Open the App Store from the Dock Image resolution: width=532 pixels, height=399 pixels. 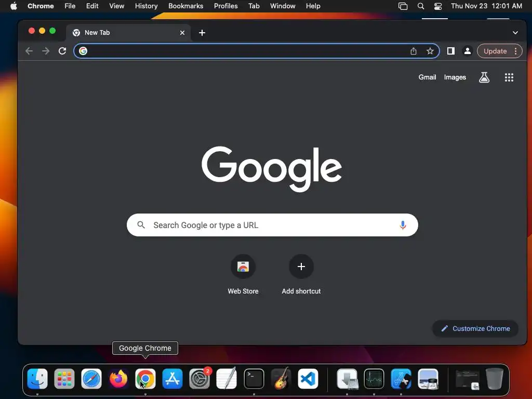tap(172, 379)
